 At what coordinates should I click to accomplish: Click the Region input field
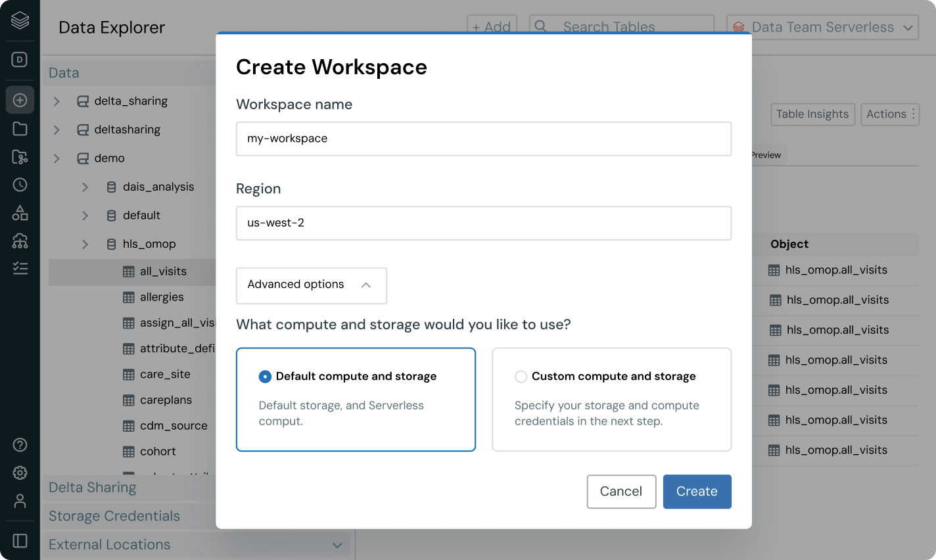pos(483,223)
